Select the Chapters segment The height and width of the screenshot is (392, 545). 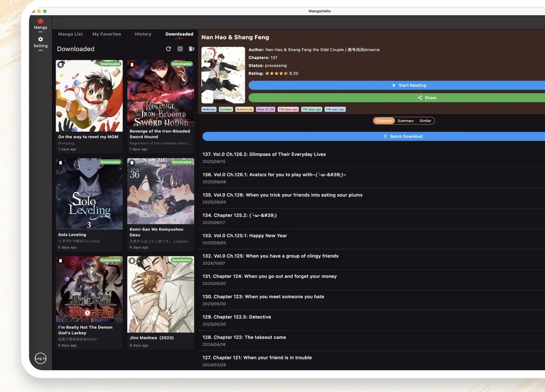pyautogui.click(x=384, y=121)
